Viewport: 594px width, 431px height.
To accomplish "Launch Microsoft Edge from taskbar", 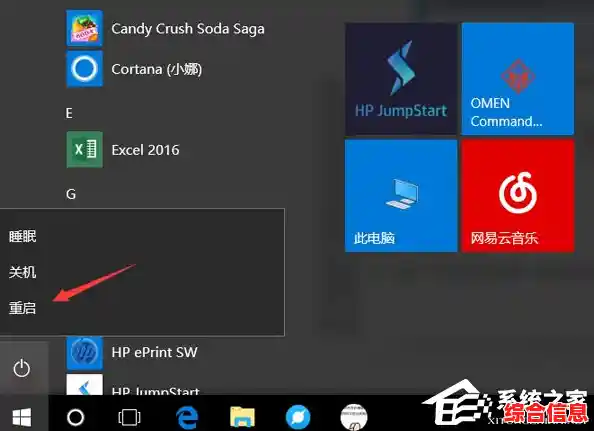I will 188,417.
